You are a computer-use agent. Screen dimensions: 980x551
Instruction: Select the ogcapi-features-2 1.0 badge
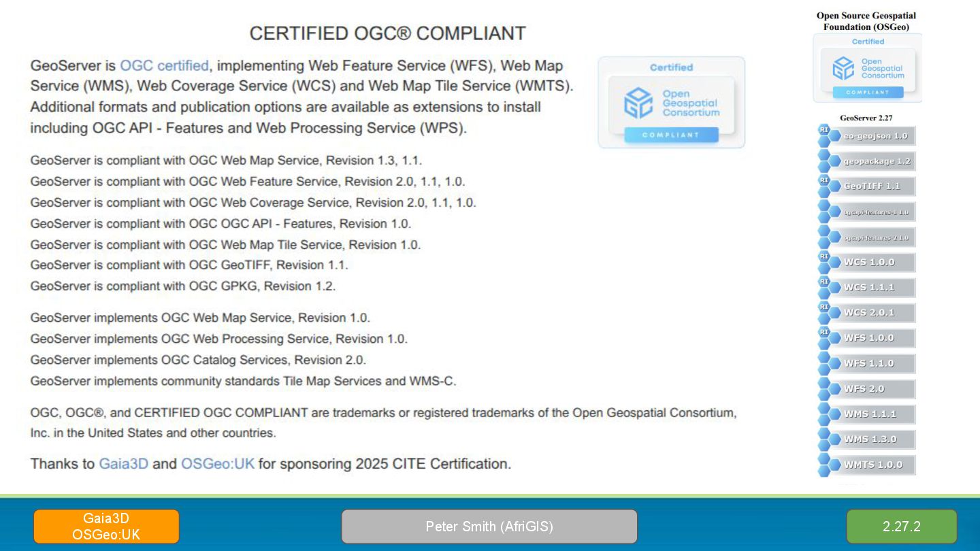[866, 237]
